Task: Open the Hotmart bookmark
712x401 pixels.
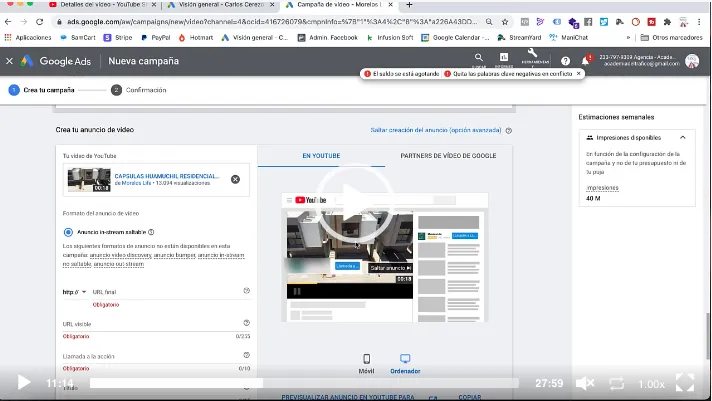Action: (196, 38)
